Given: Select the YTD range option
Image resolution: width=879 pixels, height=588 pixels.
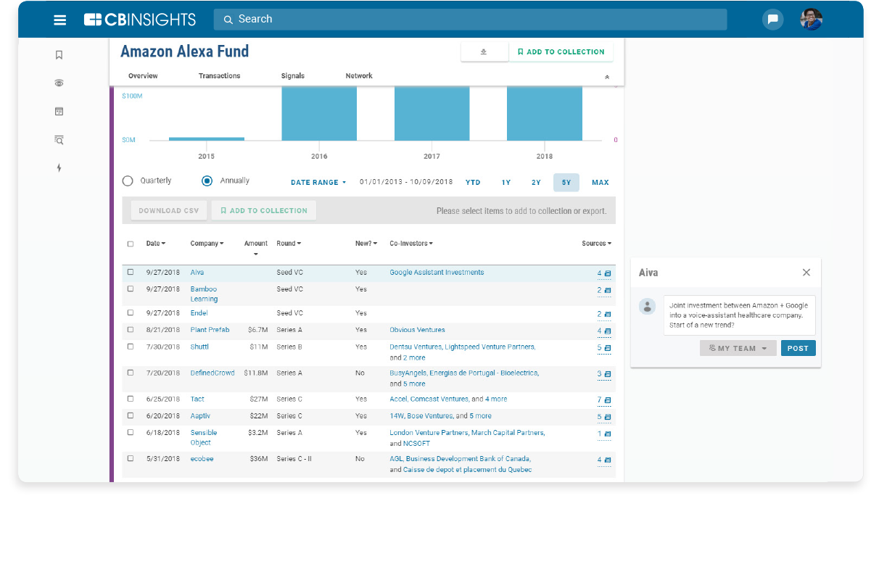Looking at the screenshot, I should [x=473, y=183].
